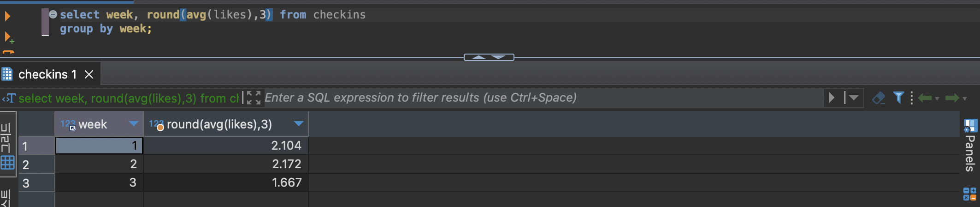The image size is (980, 207).
Task: Navigate back with green left arrow
Action: [925, 98]
